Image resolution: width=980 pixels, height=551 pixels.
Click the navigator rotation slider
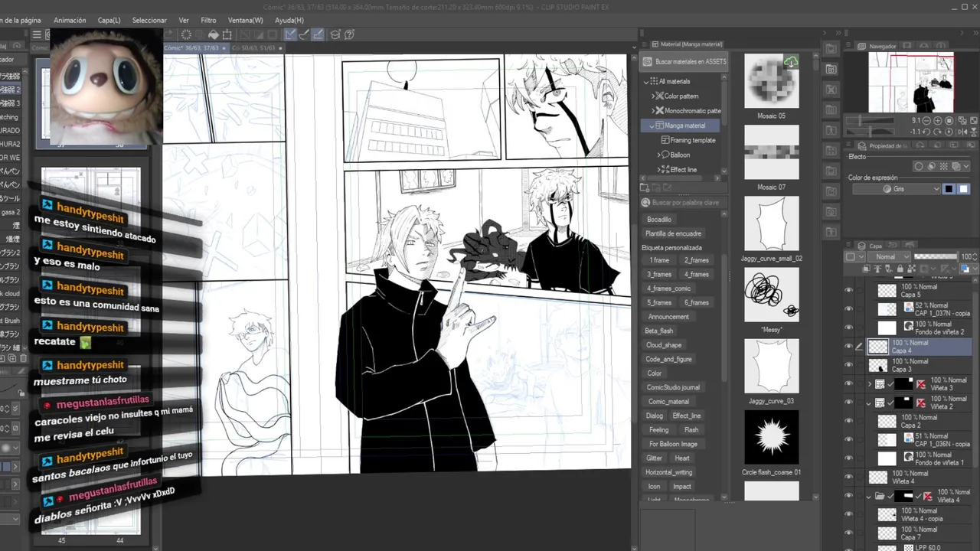[870, 132]
